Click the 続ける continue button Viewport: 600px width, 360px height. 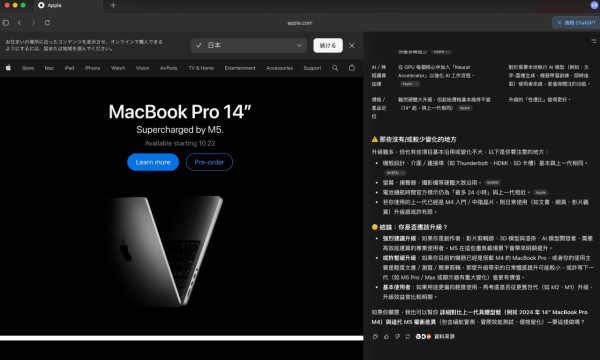point(328,46)
